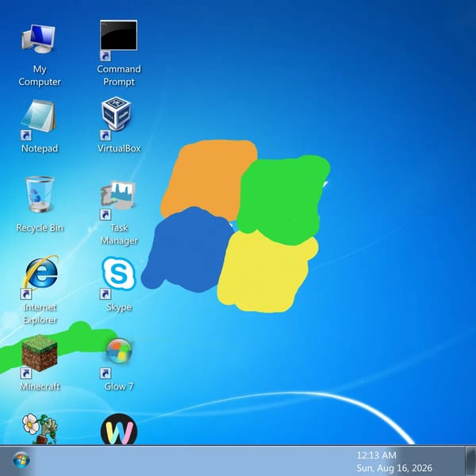Select the Minecraft grass block icon
This screenshot has height=476, width=476.
pyautogui.click(x=40, y=353)
